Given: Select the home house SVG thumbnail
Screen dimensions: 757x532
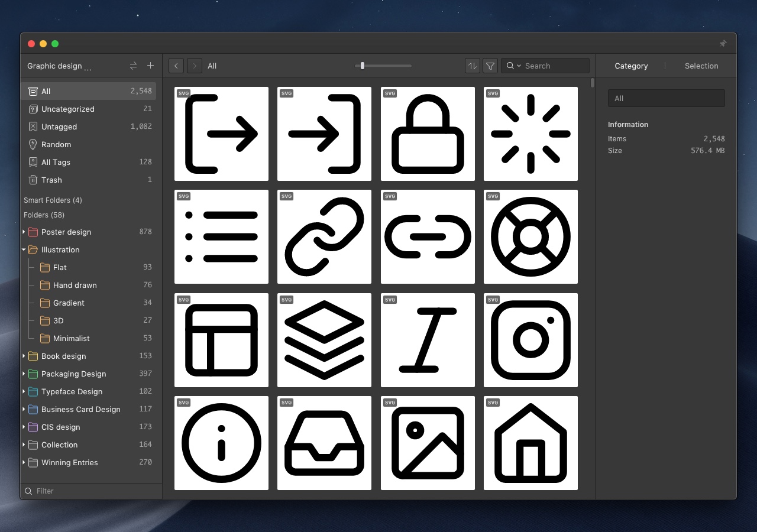Looking at the screenshot, I should pos(530,443).
